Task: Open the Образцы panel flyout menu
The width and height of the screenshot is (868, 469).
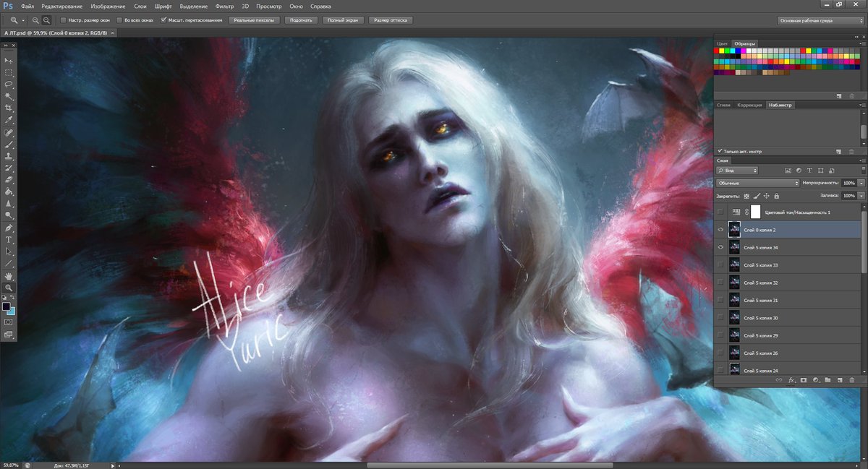Action: click(x=862, y=43)
